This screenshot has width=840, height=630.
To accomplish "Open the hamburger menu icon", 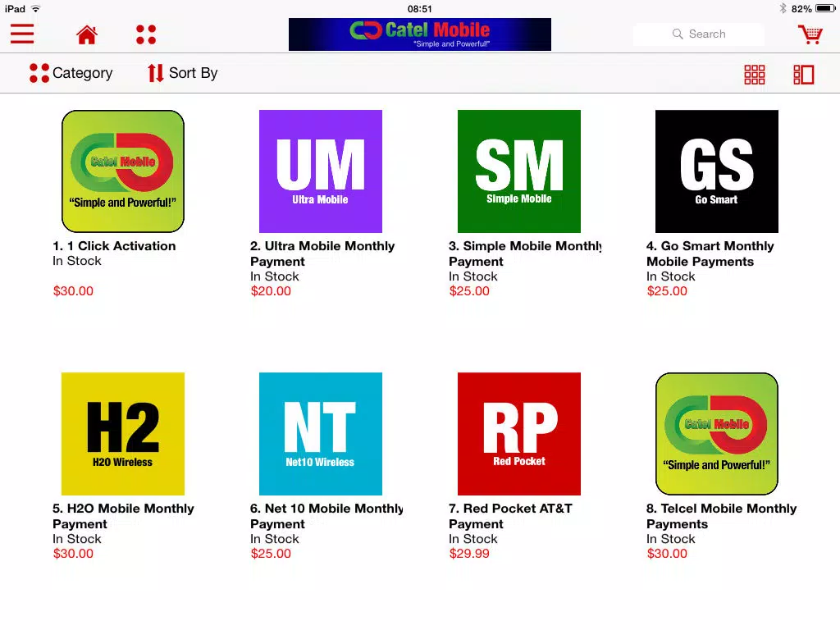I will pyautogui.click(x=22, y=34).
